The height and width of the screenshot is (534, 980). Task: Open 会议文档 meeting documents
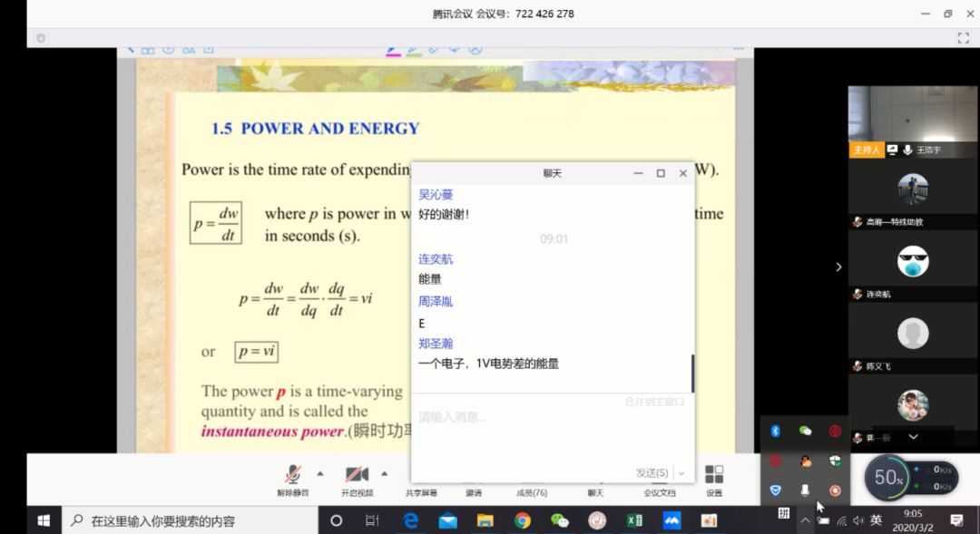tap(660, 493)
